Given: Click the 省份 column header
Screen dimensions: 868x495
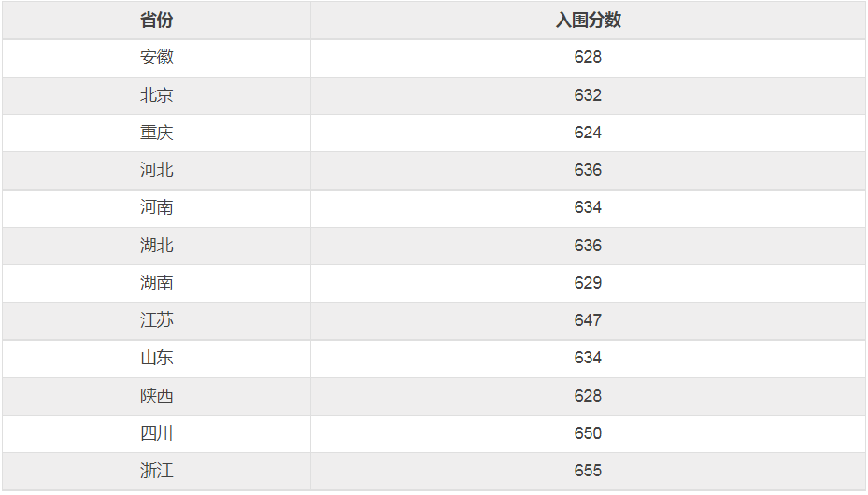Looking at the screenshot, I should point(157,21).
